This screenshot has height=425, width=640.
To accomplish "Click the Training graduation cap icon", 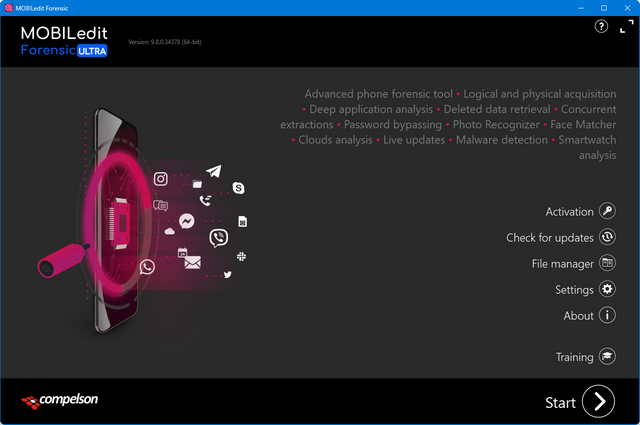I will [x=607, y=356].
